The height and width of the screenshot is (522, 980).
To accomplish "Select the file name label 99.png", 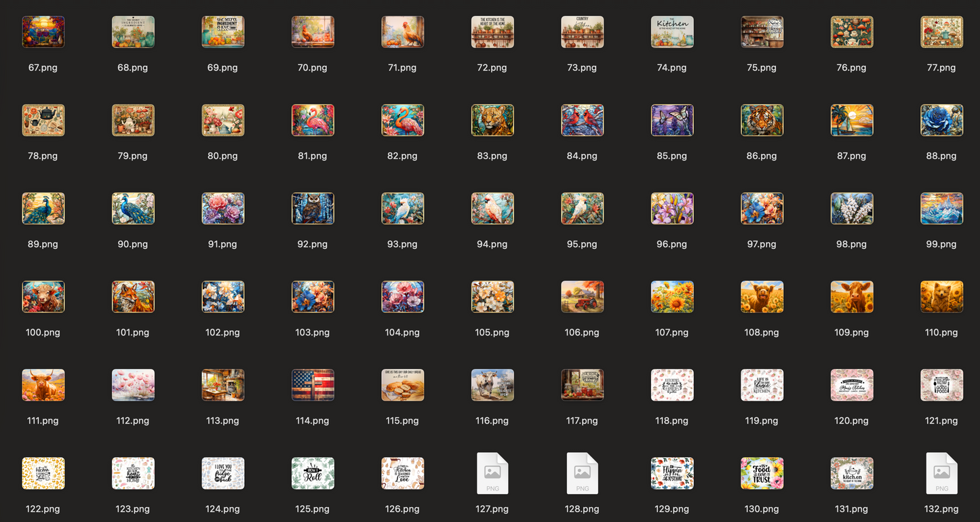I will click(941, 244).
